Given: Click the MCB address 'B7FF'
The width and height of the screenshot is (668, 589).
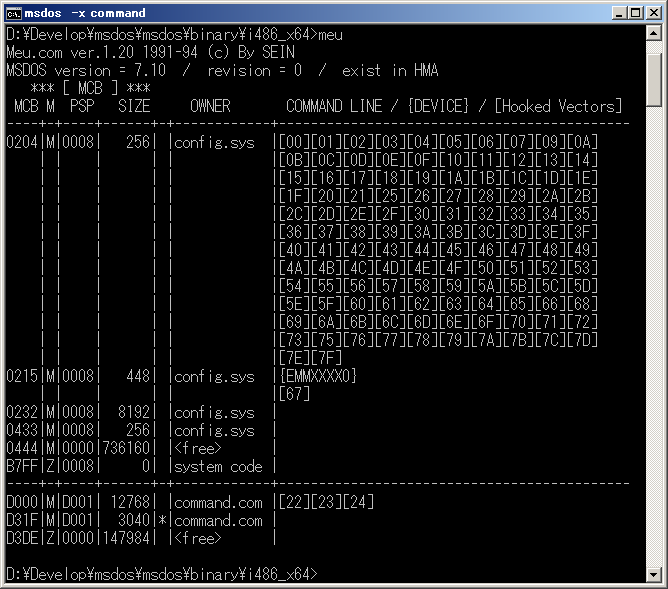Looking at the screenshot, I should (x=22, y=466).
